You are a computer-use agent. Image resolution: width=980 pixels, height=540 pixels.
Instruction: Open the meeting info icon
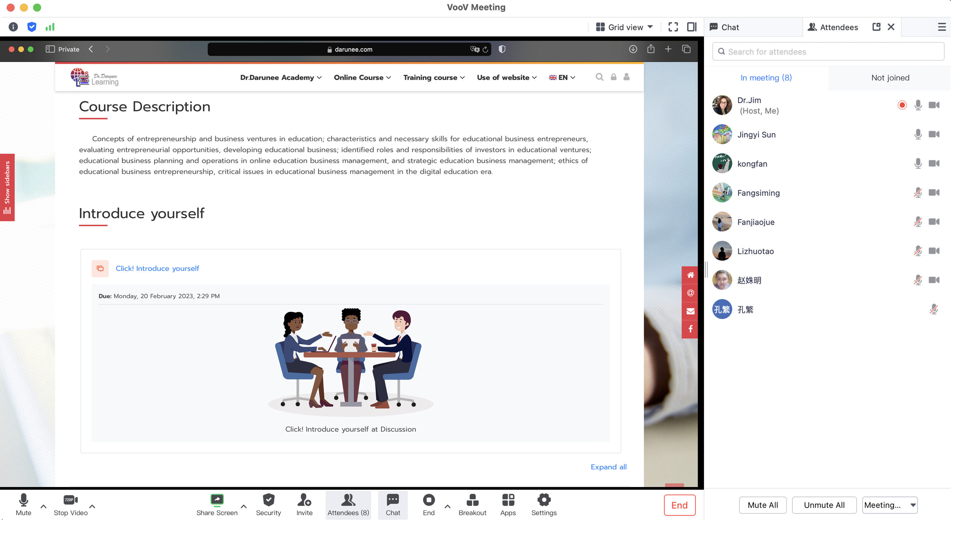(x=13, y=27)
